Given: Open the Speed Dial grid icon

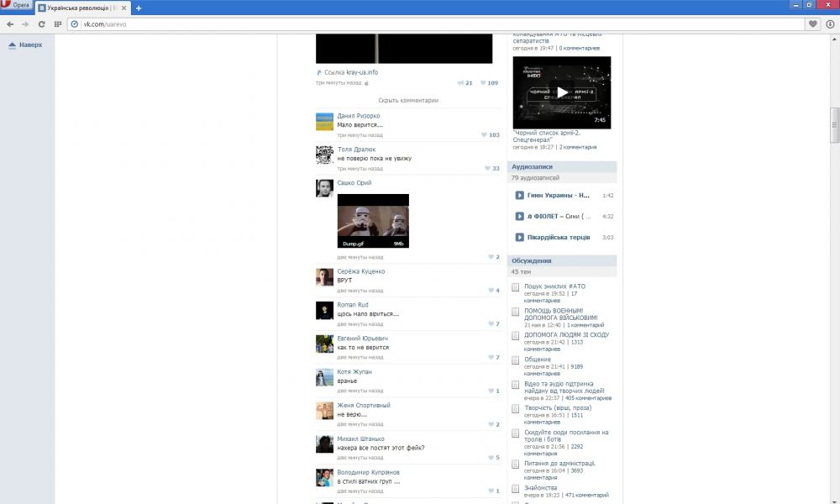Looking at the screenshot, I should (x=58, y=24).
